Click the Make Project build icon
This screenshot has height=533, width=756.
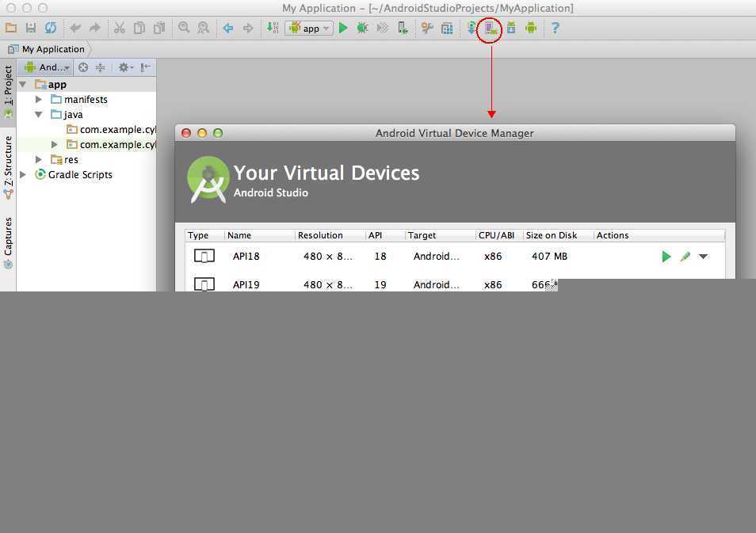273,28
